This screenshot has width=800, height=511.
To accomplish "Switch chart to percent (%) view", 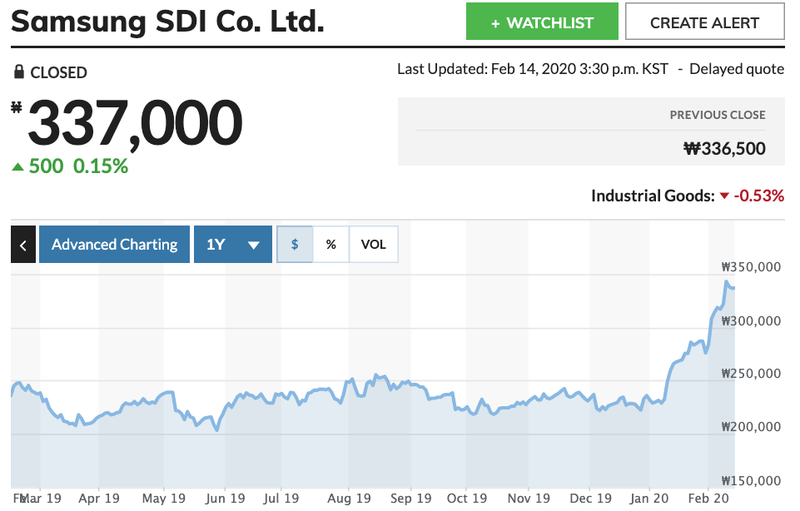I will click(331, 244).
